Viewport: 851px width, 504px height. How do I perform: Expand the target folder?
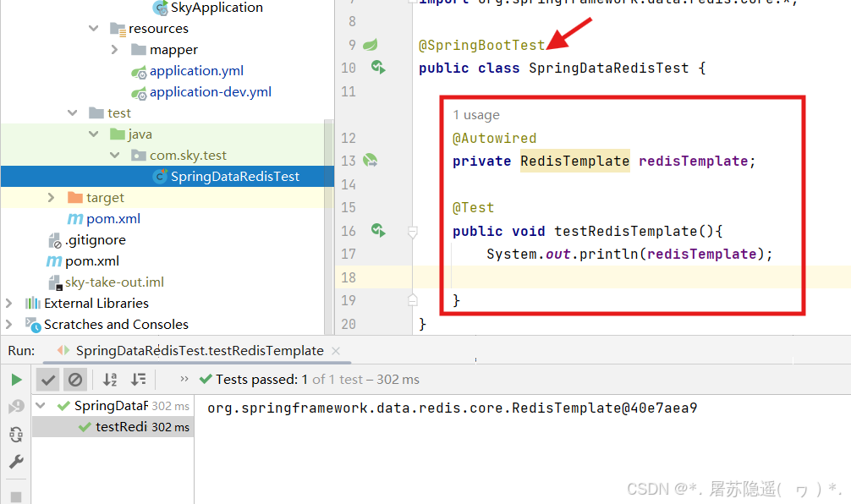51,198
